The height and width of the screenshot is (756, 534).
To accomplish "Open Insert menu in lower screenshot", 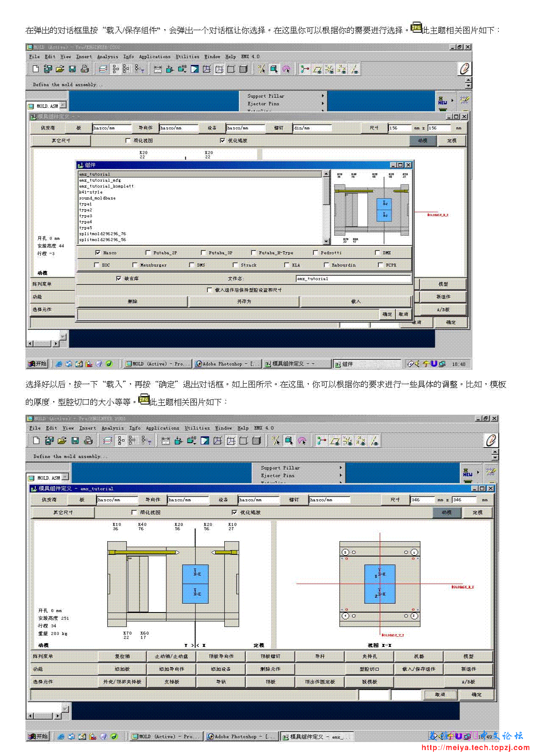I will [x=88, y=428].
